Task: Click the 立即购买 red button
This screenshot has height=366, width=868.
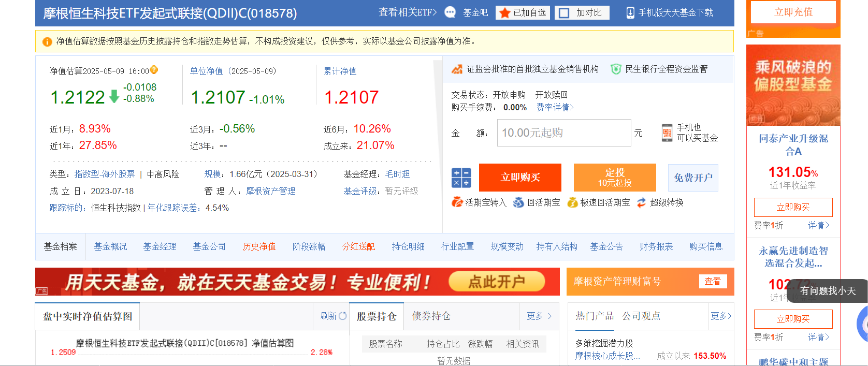Action: 520,178
